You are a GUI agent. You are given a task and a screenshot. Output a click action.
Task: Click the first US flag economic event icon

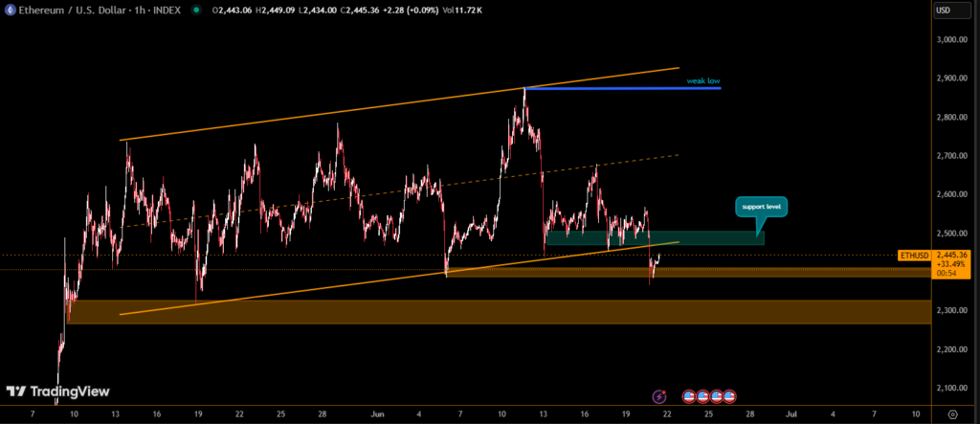pos(688,395)
